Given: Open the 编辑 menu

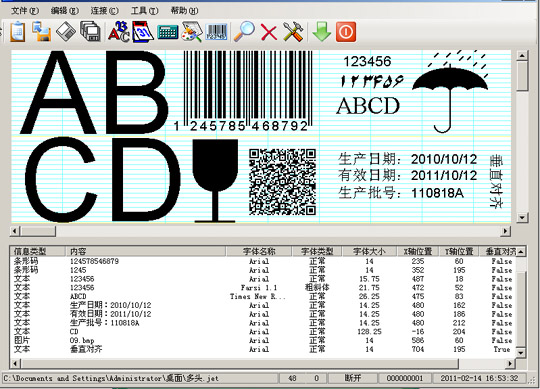Looking at the screenshot, I should click(x=64, y=11).
